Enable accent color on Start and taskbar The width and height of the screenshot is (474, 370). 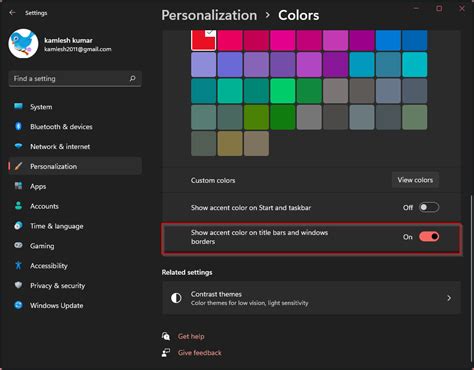click(429, 207)
